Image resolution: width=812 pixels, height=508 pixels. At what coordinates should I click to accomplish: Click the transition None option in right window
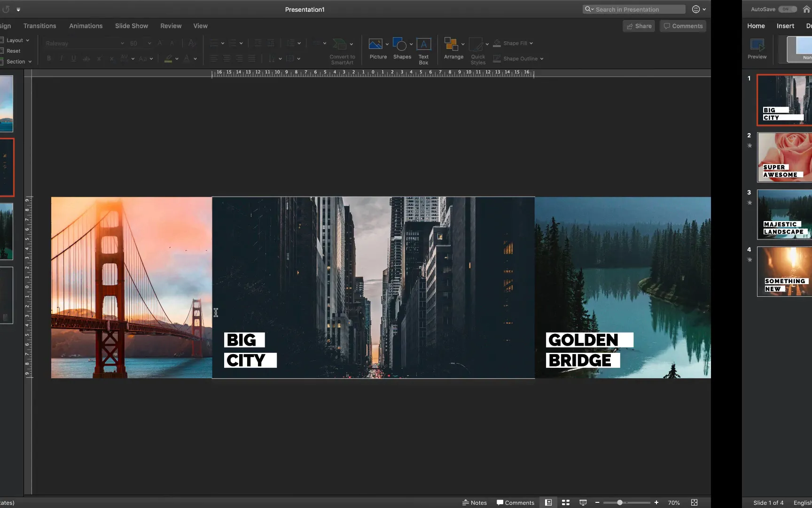800,49
